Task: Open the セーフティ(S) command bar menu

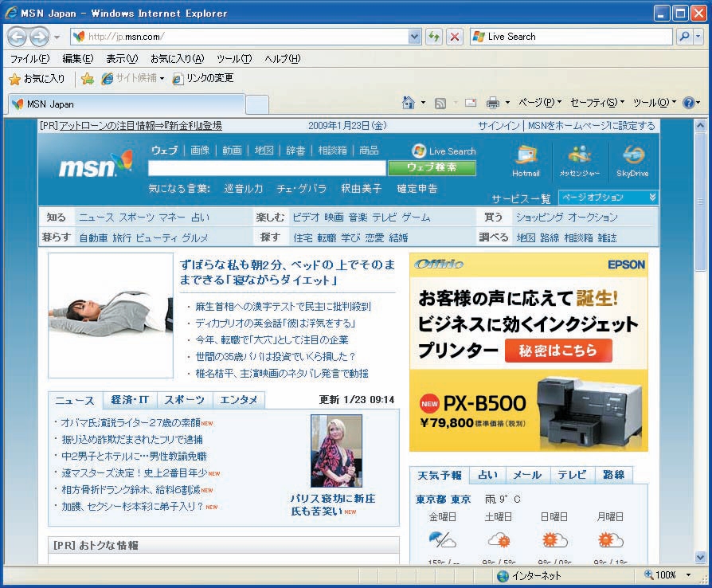Action: pyautogui.click(x=597, y=103)
